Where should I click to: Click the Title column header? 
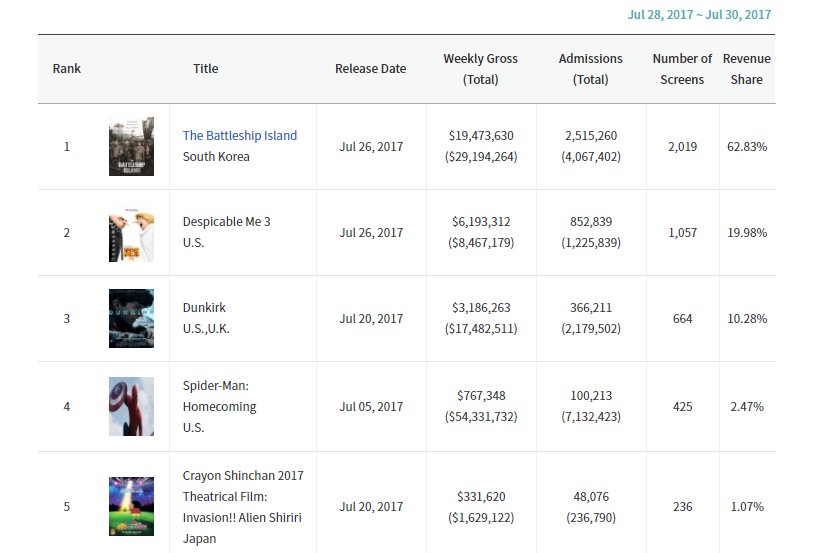coord(205,69)
